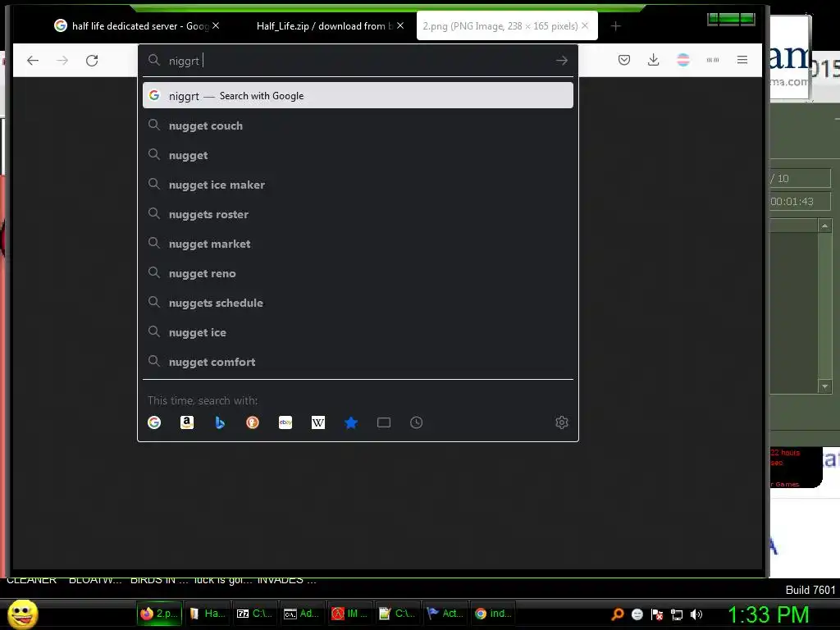Select the 'nugget couch' suggestion
The image size is (840, 630).
[358, 126]
